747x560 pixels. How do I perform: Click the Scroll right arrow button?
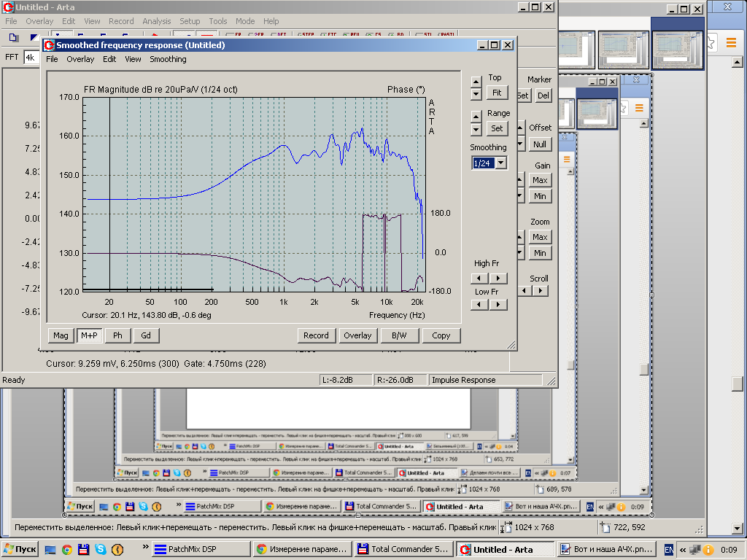pyautogui.click(x=540, y=290)
